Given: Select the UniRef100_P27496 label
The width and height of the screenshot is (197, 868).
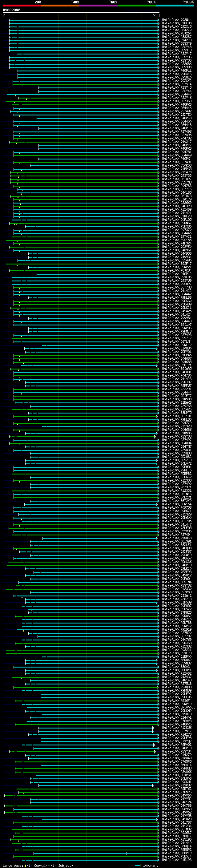Looking at the screenshot, I should pos(177,132).
